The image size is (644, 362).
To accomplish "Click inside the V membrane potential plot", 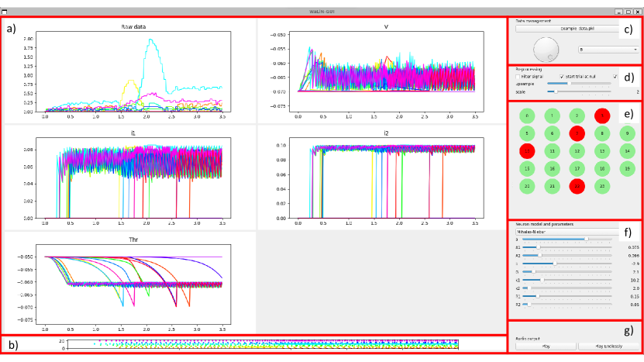I will point(387,71).
